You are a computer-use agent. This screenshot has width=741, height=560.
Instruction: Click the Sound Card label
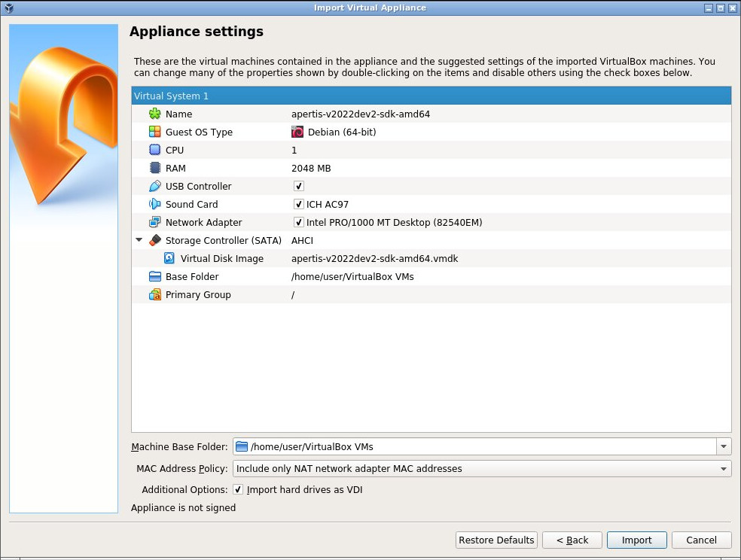click(191, 204)
